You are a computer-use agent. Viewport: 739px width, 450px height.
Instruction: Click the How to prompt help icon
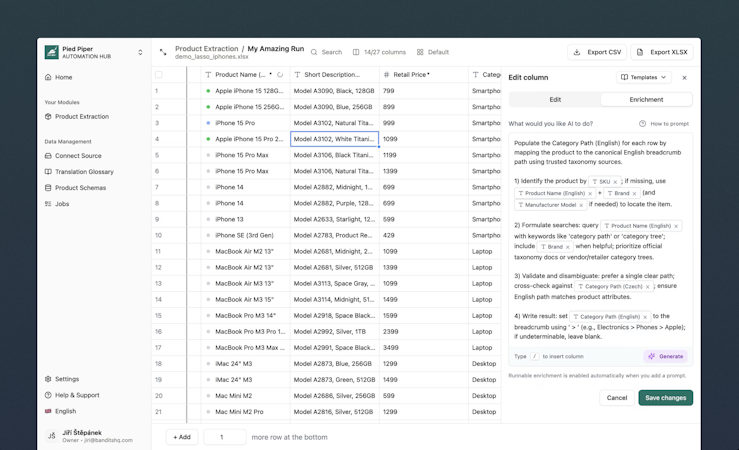[642, 123]
